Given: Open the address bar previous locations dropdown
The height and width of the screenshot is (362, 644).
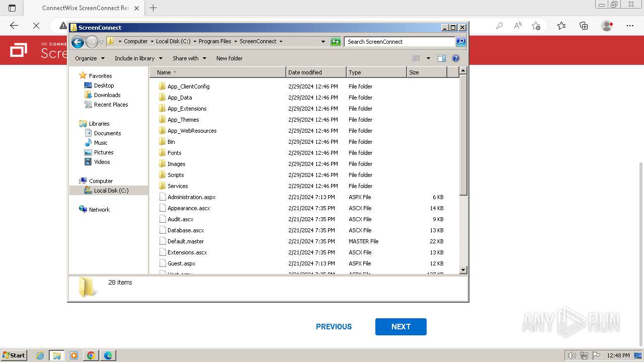Looking at the screenshot, I should 323,42.
